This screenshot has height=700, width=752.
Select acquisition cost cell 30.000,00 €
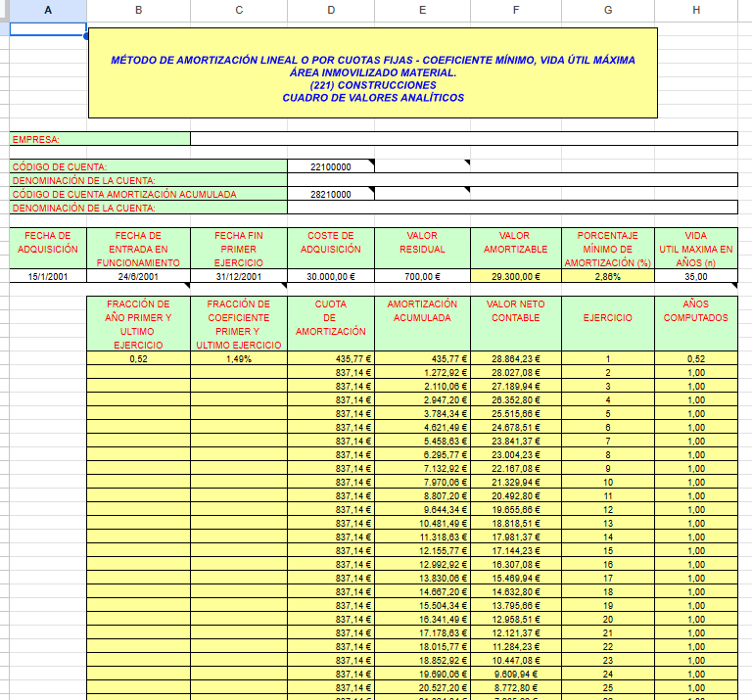coord(331,276)
